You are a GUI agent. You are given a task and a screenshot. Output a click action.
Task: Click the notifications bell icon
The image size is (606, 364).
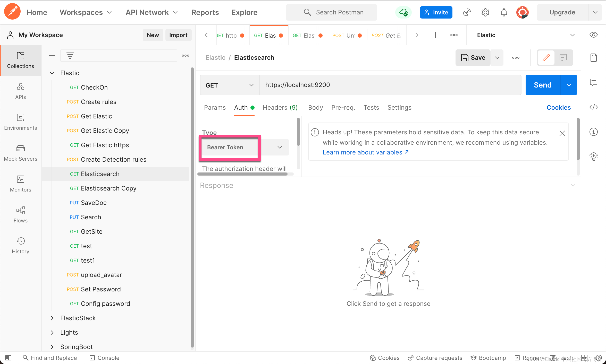(x=504, y=12)
